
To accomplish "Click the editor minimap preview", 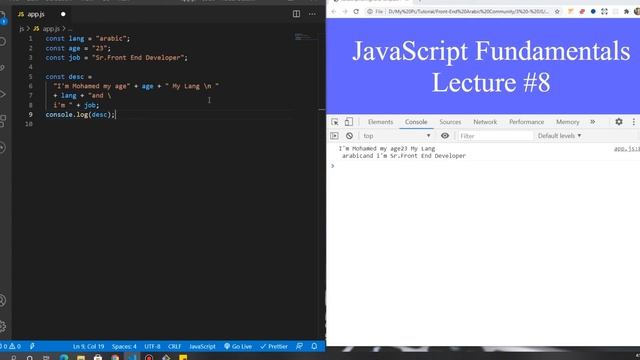I will 304,37.
